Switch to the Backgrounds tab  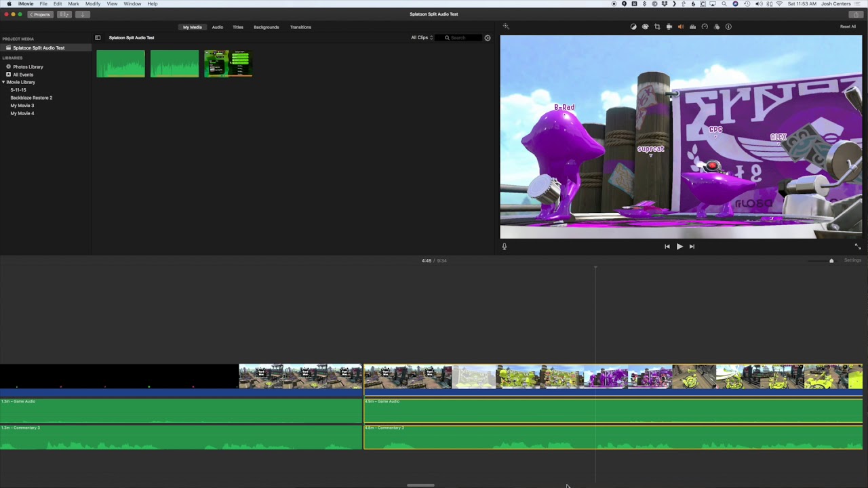click(x=267, y=27)
